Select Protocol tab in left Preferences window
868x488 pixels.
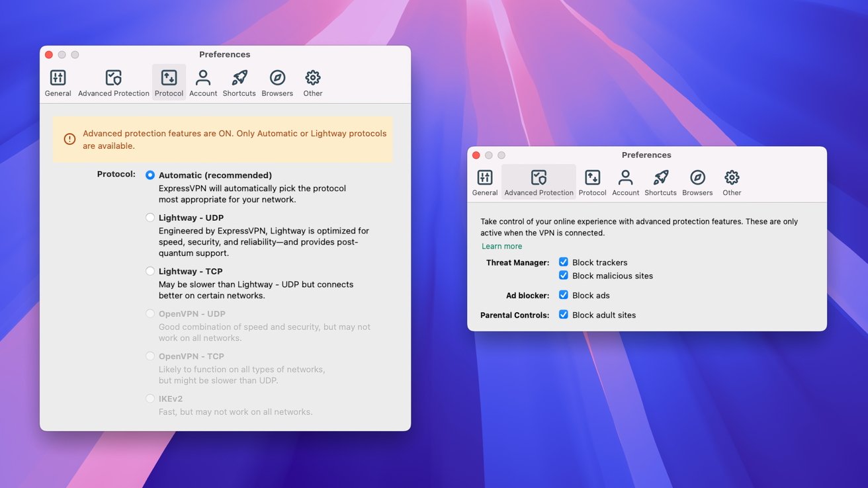point(169,83)
